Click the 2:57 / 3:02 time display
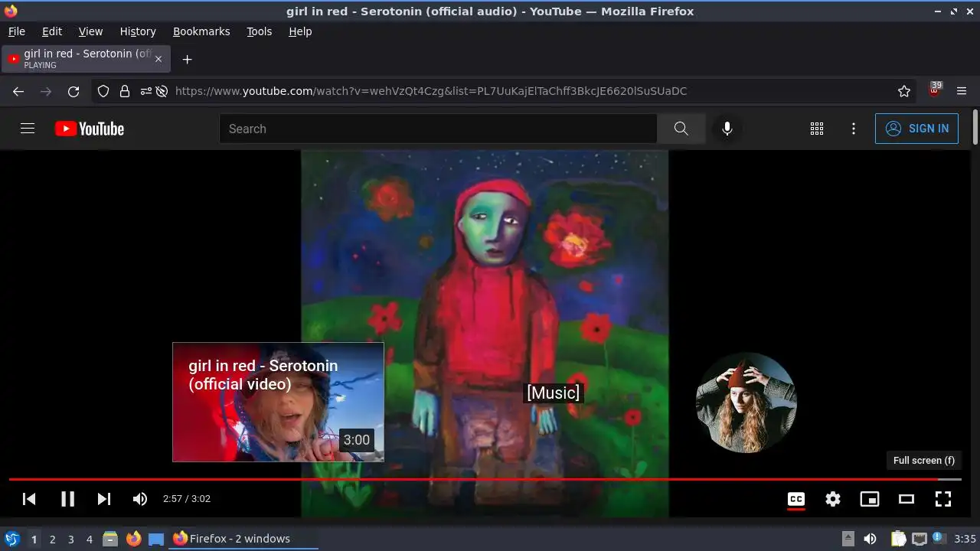The width and height of the screenshot is (980, 551). point(187,499)
